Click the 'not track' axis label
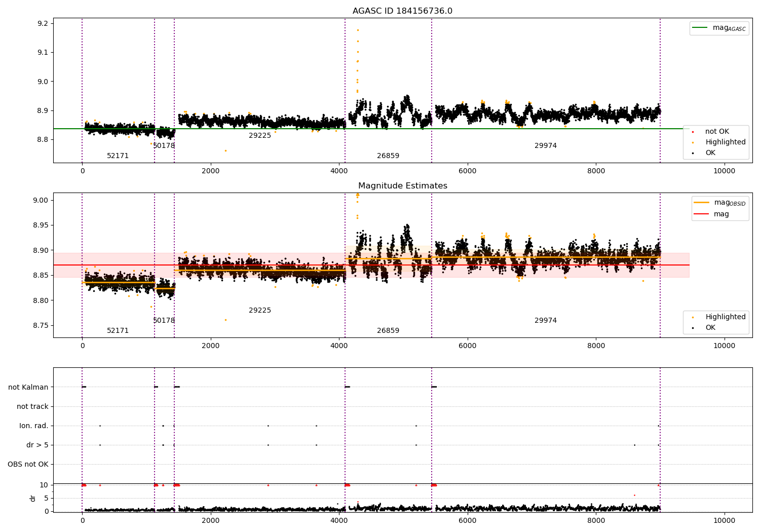This screenshot has height=532, width=760. tap(32, 406)
